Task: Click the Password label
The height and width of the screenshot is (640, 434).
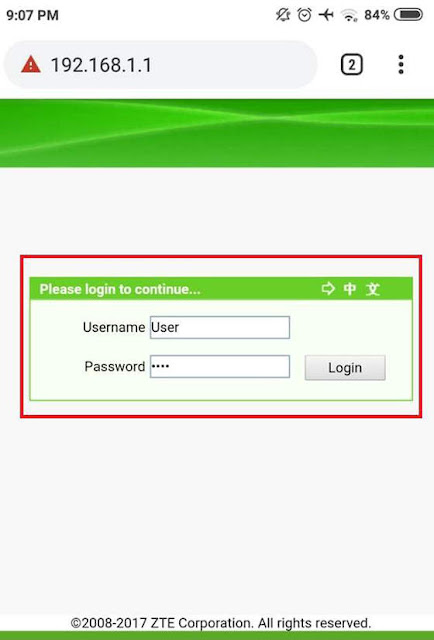Action: tap(115, 367)
